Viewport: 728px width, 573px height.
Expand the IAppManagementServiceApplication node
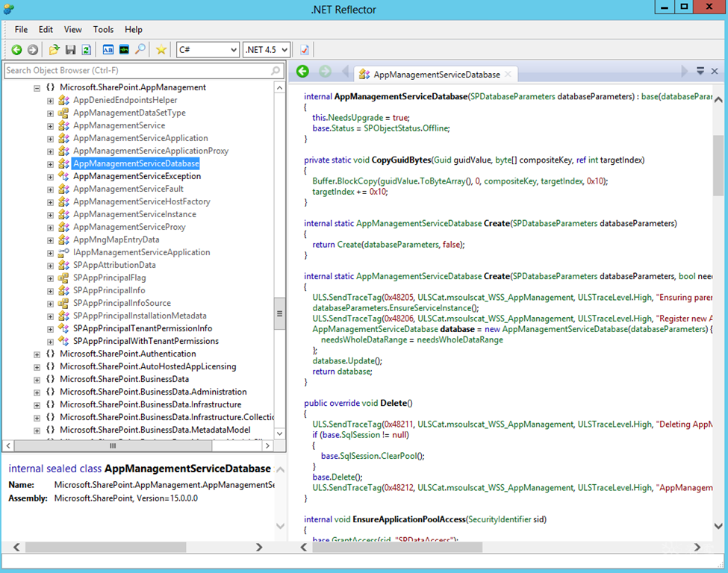[x=50, y=253]
